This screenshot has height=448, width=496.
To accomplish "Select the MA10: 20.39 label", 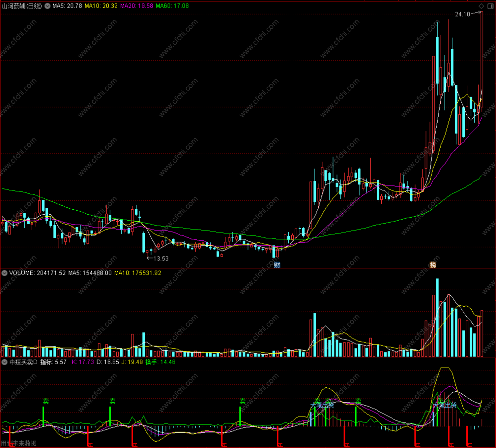I will 101,6.
